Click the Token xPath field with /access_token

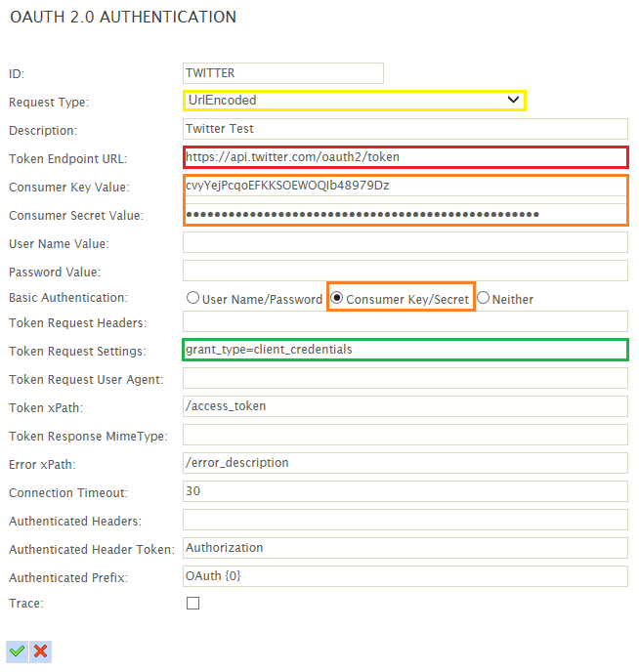405,406
